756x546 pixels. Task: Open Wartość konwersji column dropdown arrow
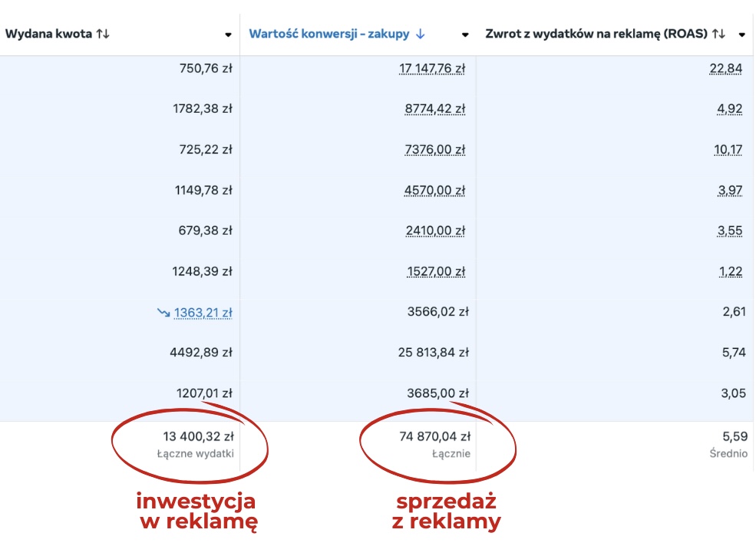click(x=465, y=35)
